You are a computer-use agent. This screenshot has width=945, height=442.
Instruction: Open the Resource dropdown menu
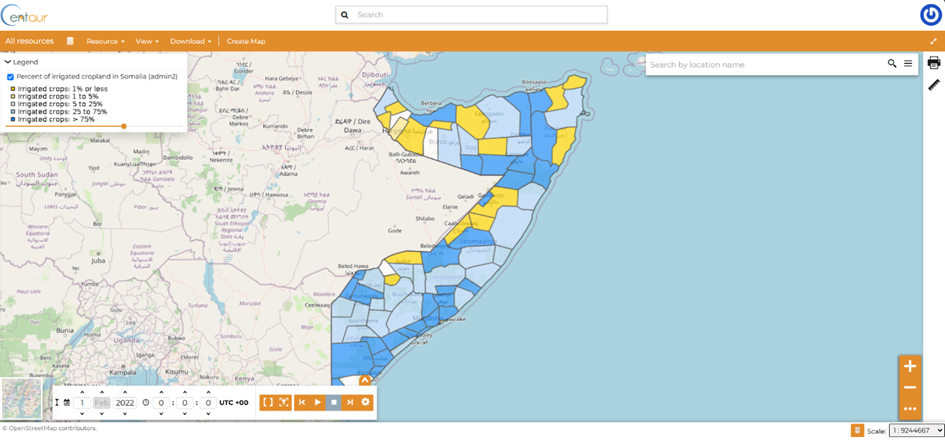(x=105, y=41)
